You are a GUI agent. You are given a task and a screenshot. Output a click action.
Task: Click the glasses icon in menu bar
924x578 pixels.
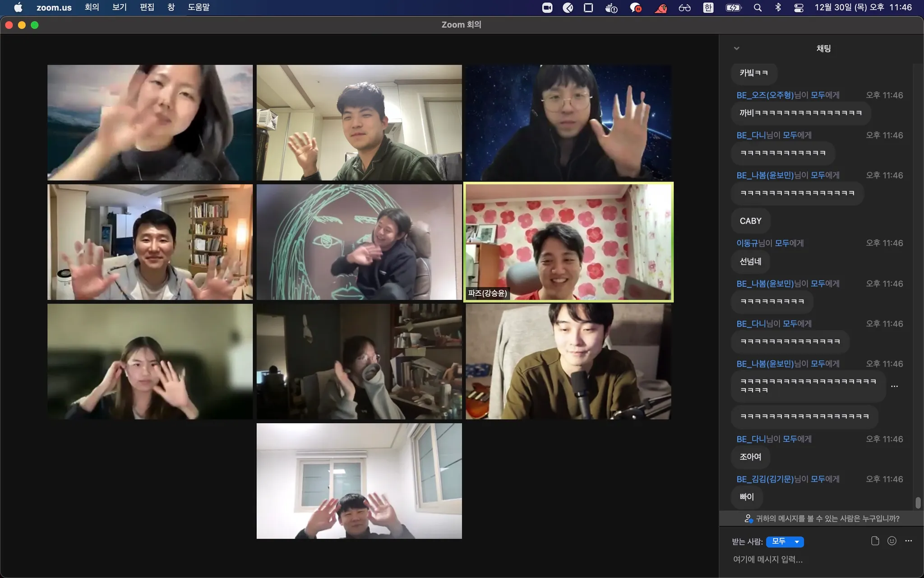coord(684,8)
